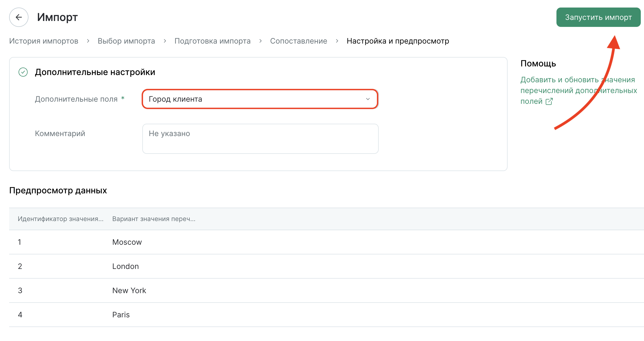
Task: Click the Предпросмотр данных heading
Action: (58, 190)
